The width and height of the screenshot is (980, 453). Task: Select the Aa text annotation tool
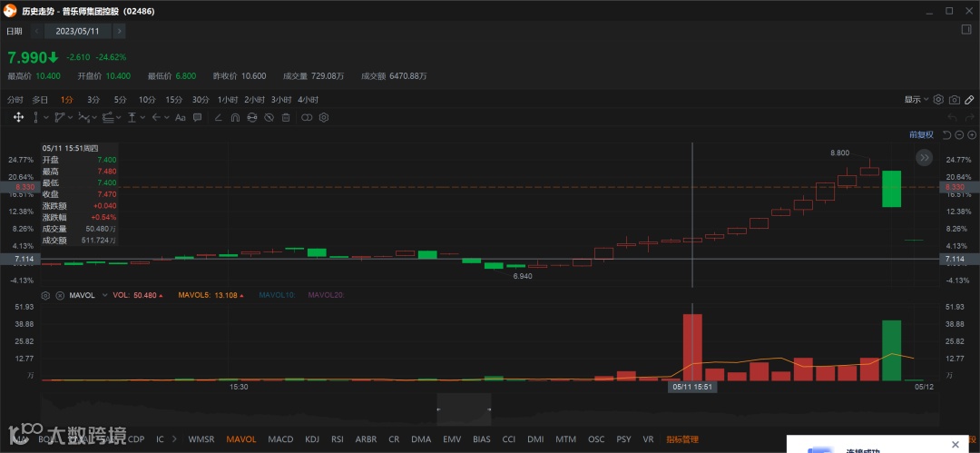181,117
